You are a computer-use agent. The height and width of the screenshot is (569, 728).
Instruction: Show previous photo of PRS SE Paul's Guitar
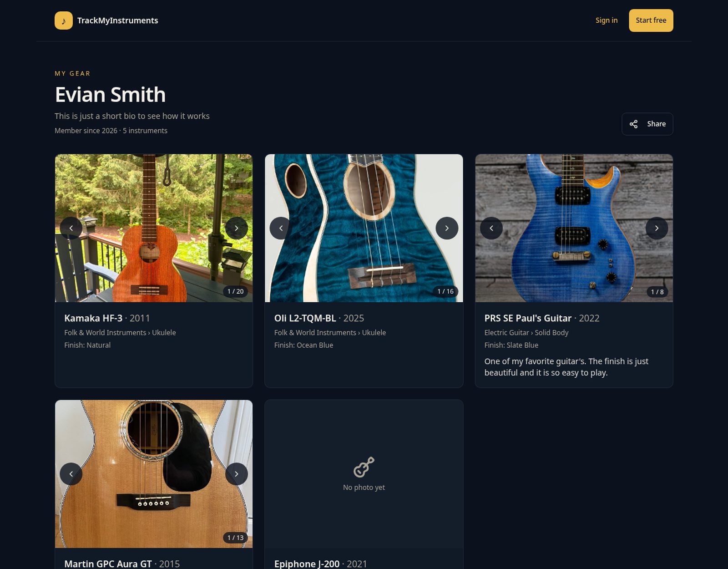pyautogui.click(x=491, y=228)
